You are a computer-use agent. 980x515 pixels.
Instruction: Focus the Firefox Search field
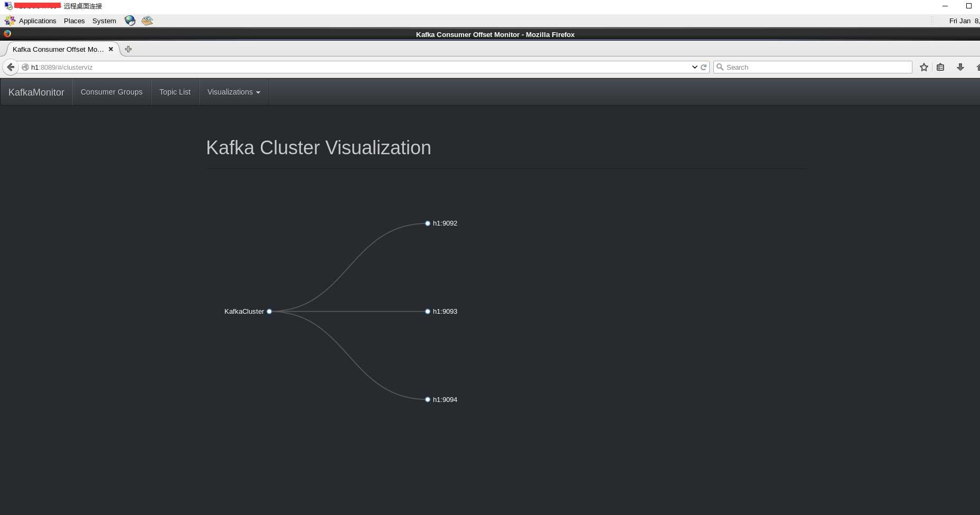click(x=813, y=67)
